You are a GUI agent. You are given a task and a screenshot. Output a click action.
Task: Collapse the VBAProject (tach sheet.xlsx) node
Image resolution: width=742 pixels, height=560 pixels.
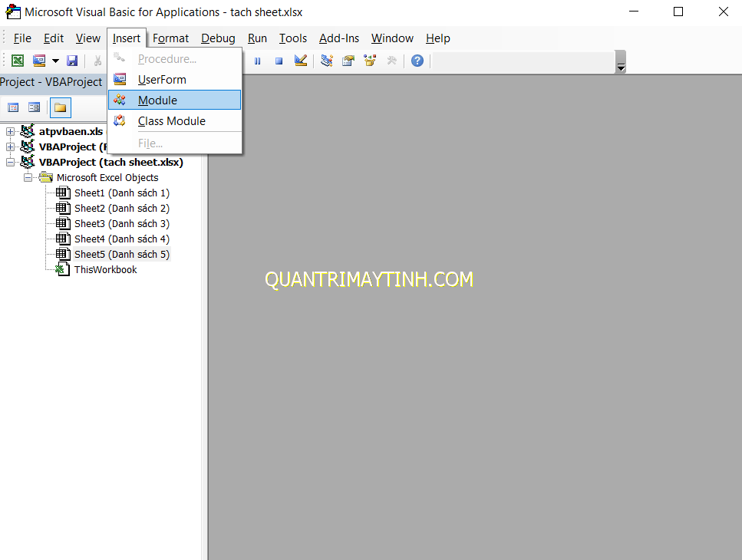coord(10,162)
